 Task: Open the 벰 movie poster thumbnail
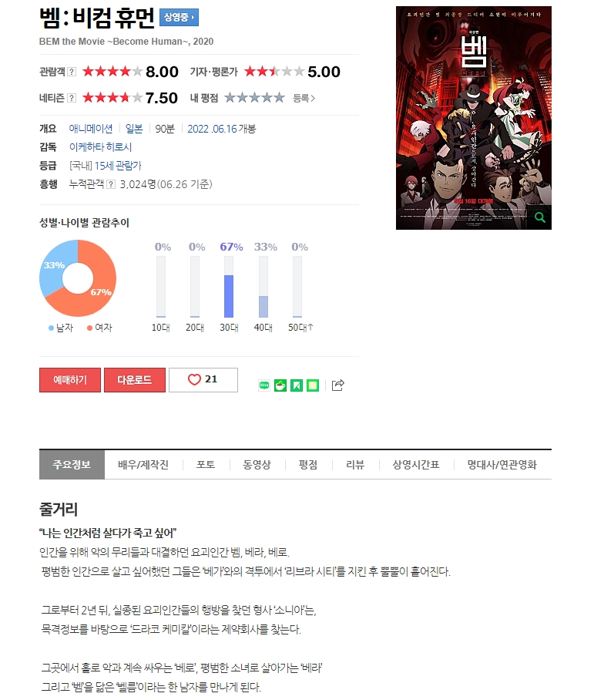click(x=474, y=118)
